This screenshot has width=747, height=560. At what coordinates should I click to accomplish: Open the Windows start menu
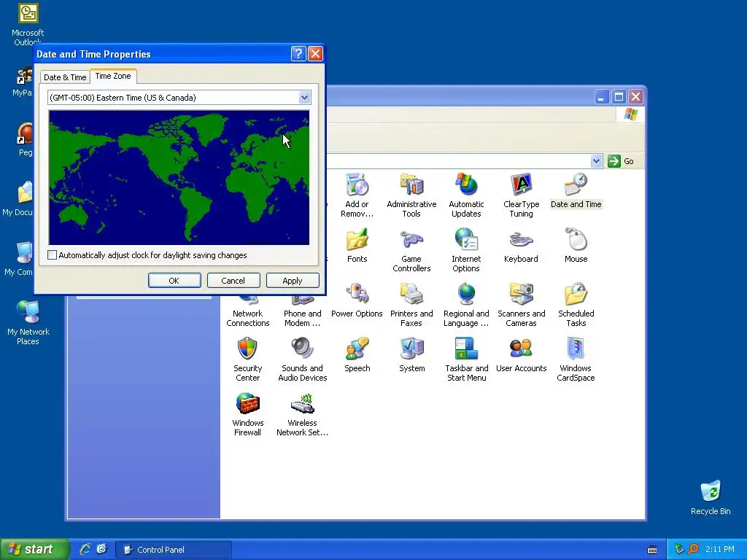[x=35, y=549]
